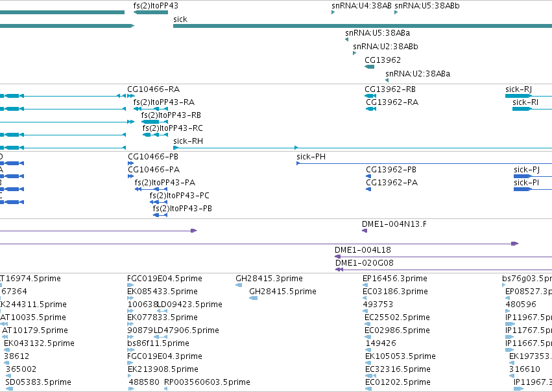Open the DME1-004L18 clone label

point(363,250)
